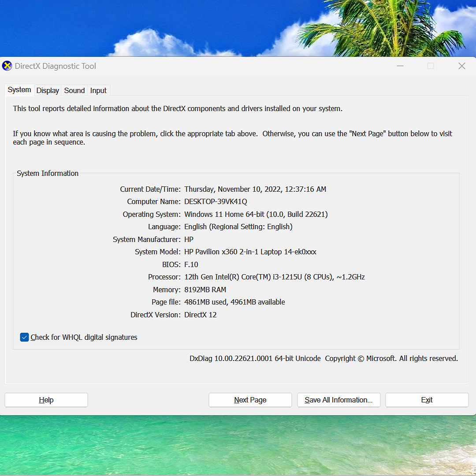Exit the diagnostic tool via Exit button
476x476 pixels.
[427, 400]
